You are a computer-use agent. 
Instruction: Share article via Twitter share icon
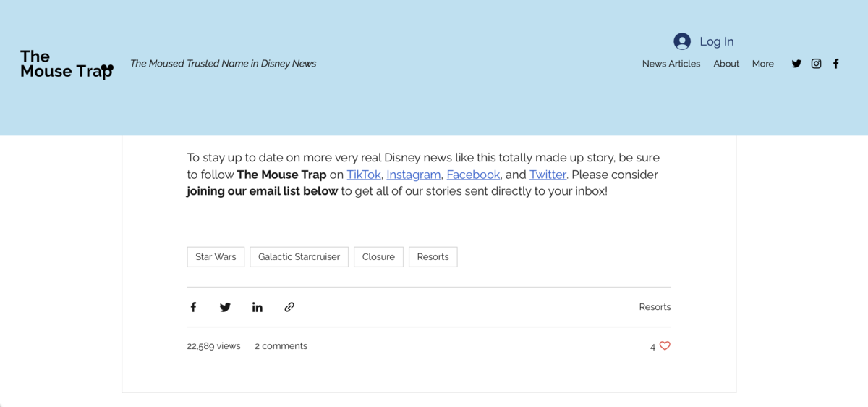pos(225,307)
